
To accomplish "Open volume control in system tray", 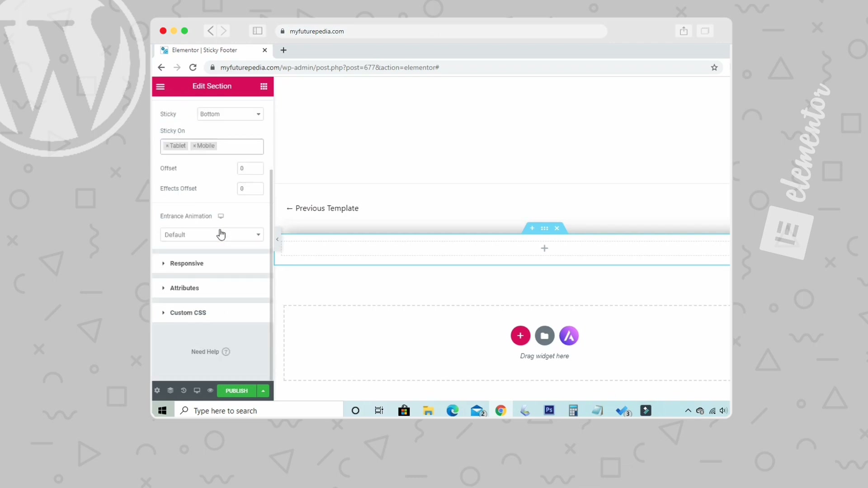I will coord(723,410).
